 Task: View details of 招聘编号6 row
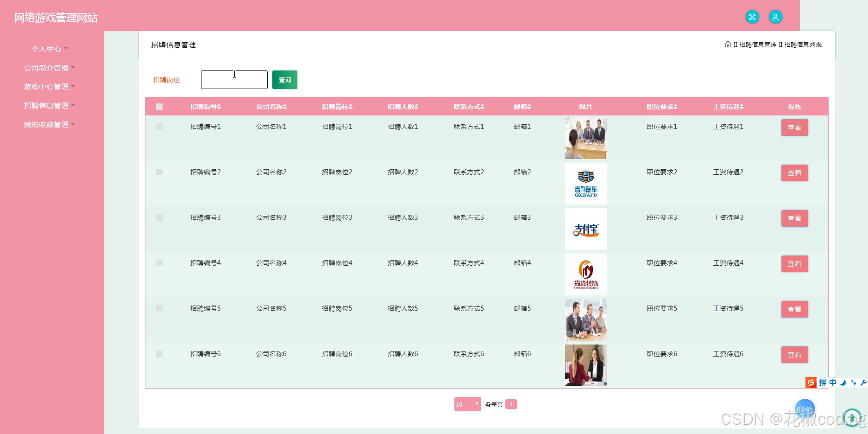pos(794,355)
